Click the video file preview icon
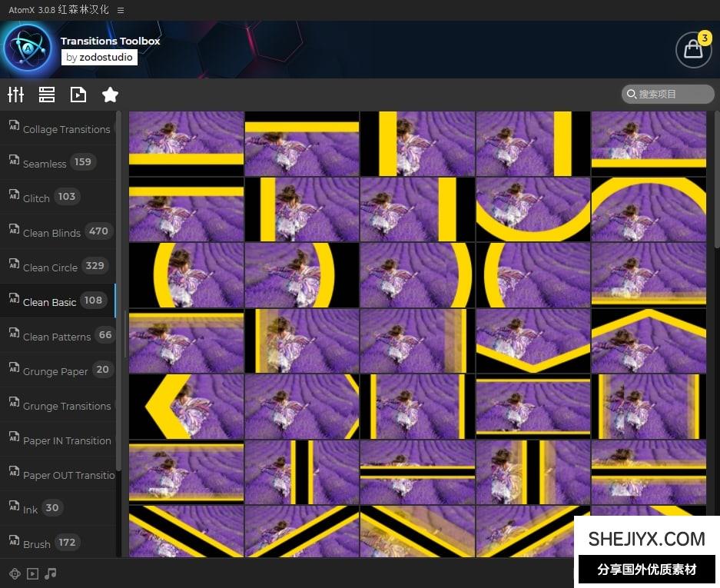720x588 pixels. [78, 95]
